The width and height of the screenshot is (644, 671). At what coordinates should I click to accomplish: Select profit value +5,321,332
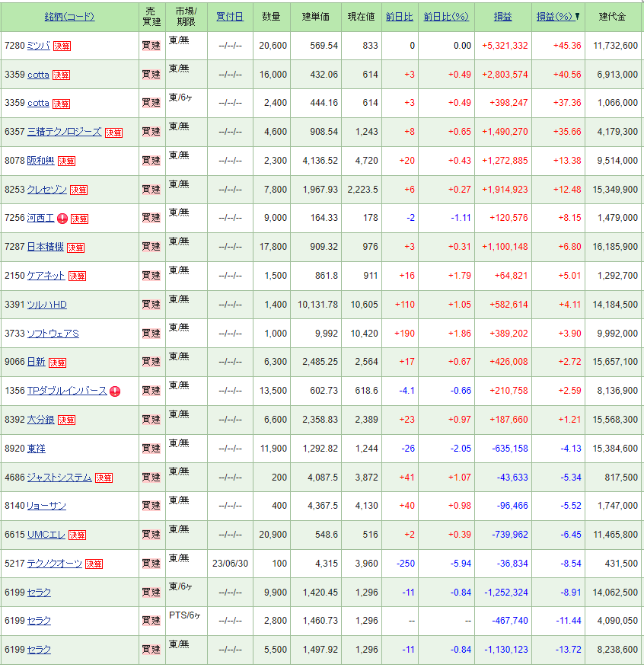pos(505,46)
